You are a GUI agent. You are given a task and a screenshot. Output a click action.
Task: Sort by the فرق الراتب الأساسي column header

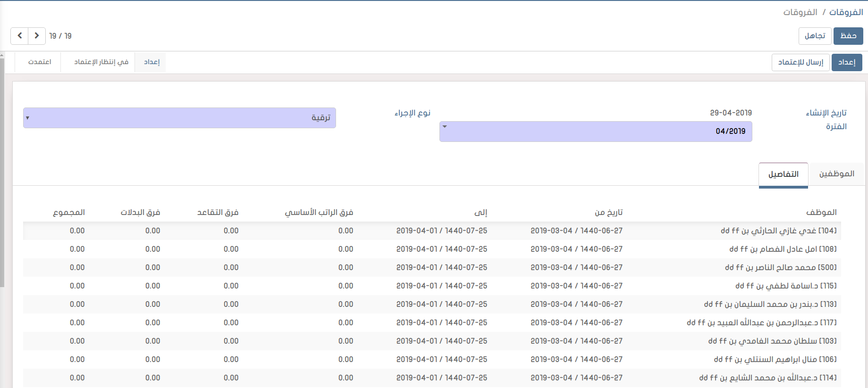click(319, 213)
